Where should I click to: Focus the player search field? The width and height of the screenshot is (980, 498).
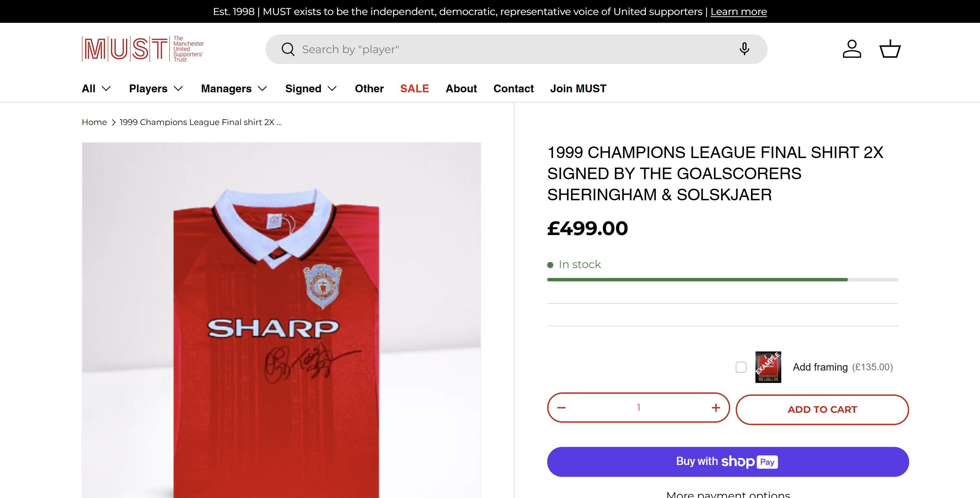coord(513,49)
